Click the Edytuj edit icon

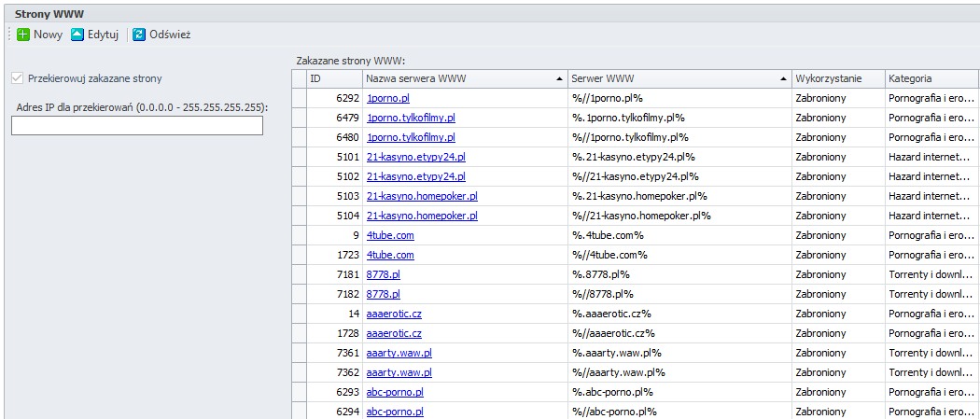77,35
